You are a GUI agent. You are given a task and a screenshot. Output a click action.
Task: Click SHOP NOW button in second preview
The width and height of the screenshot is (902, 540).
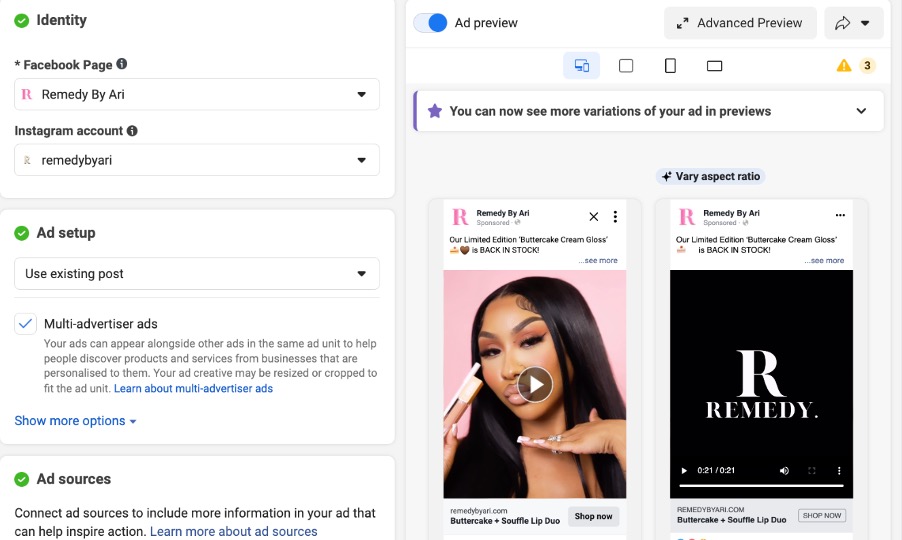(x=821, y=515)
